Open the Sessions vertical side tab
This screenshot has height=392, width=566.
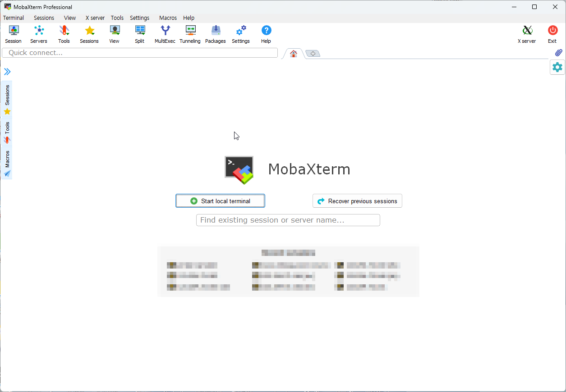tap(7, 99)
